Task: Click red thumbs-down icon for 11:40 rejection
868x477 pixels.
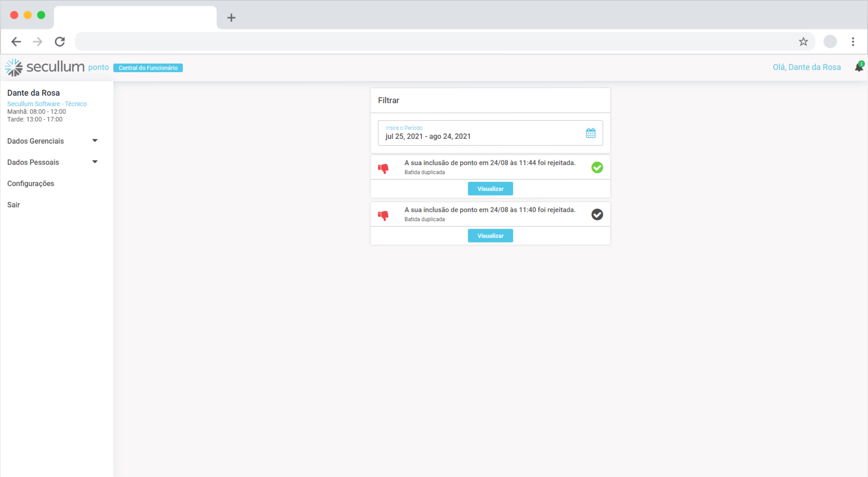Action: 383,215
